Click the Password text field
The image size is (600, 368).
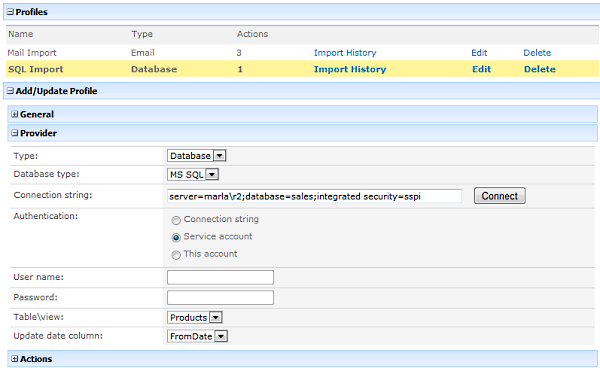point(220,298)
